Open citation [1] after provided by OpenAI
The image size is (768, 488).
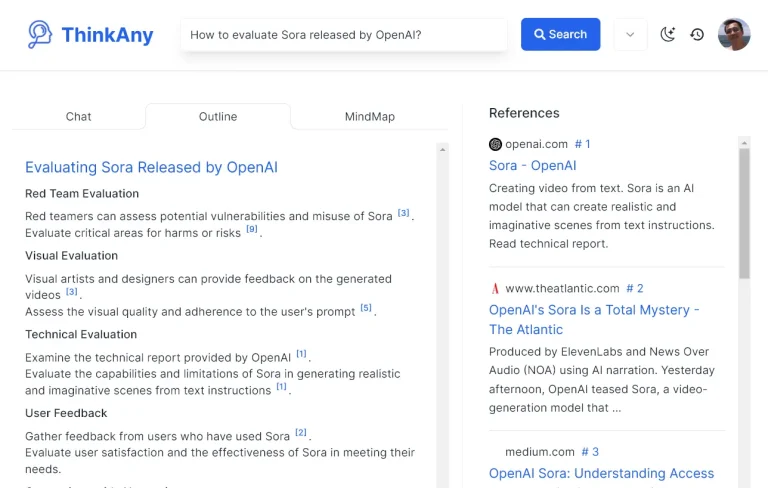(301, 353)
